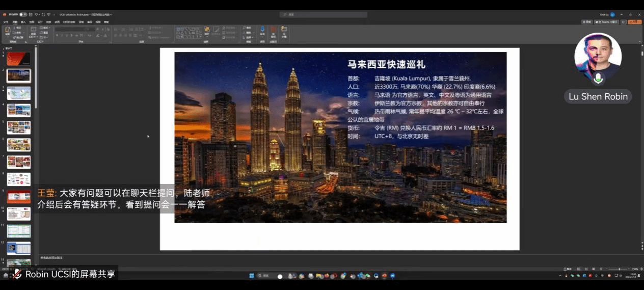644x290 pixels.
Task: Click the Undo arrow icon
Action: [37, 14]
